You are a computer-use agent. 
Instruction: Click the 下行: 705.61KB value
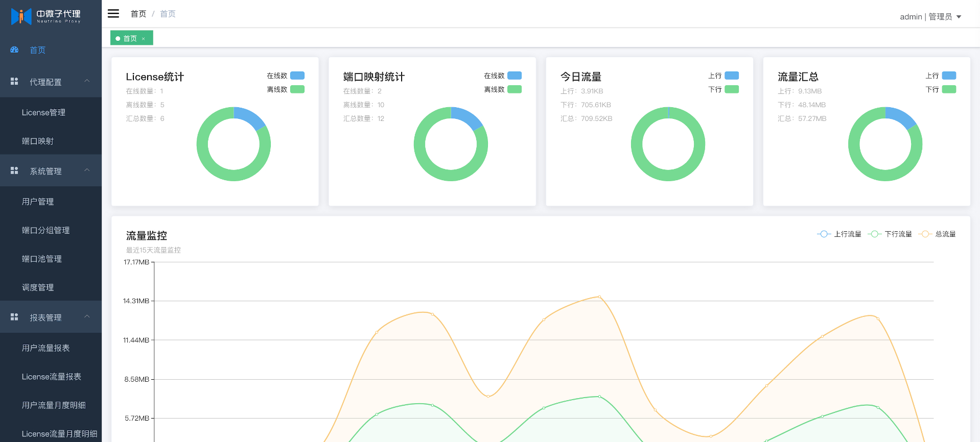586,105
